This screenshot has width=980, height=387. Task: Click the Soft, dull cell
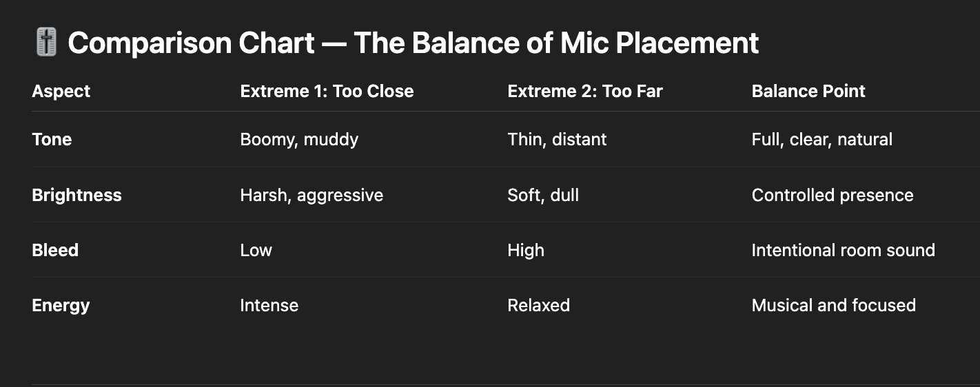coord(543,195)
